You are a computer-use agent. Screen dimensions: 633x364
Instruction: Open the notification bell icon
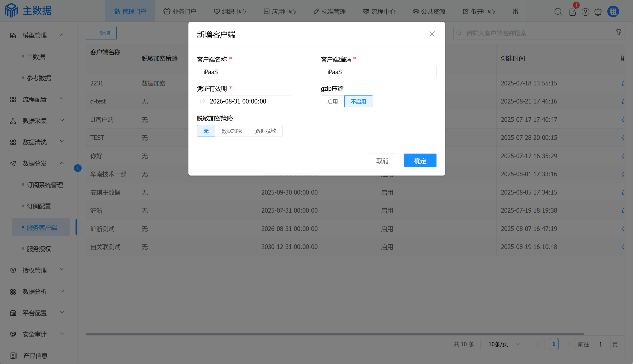pos(598,12)
